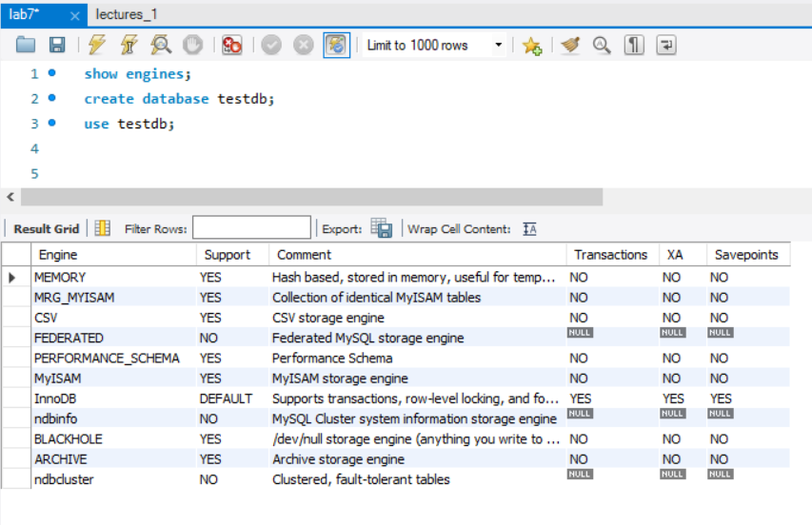
Task: Select the ndbinfo engine cell
Action: (x=114, y=418)
